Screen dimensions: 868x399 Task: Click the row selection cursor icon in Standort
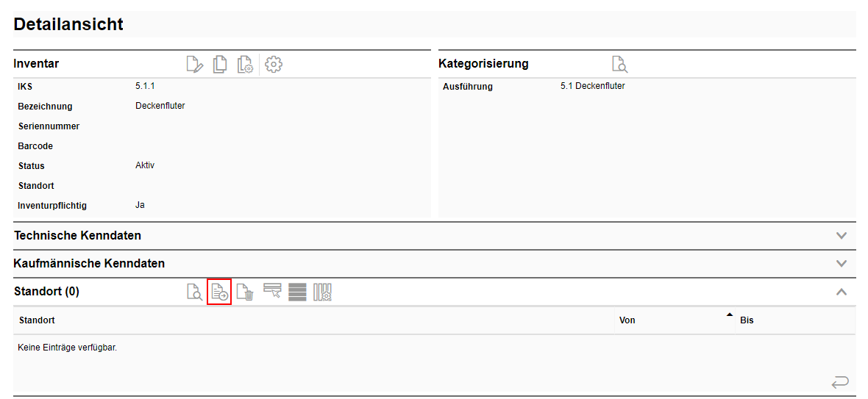pyautogui.click(x=272, y=291)
